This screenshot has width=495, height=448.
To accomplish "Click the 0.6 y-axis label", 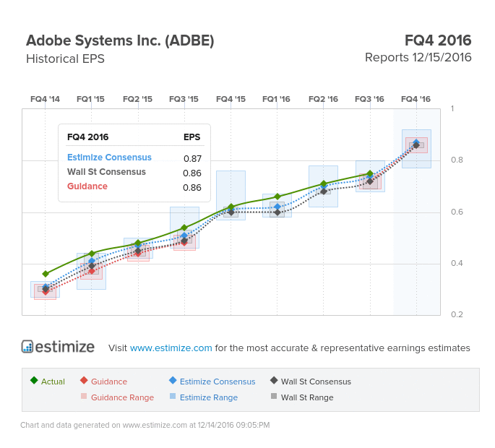I will tap(457, 212).
